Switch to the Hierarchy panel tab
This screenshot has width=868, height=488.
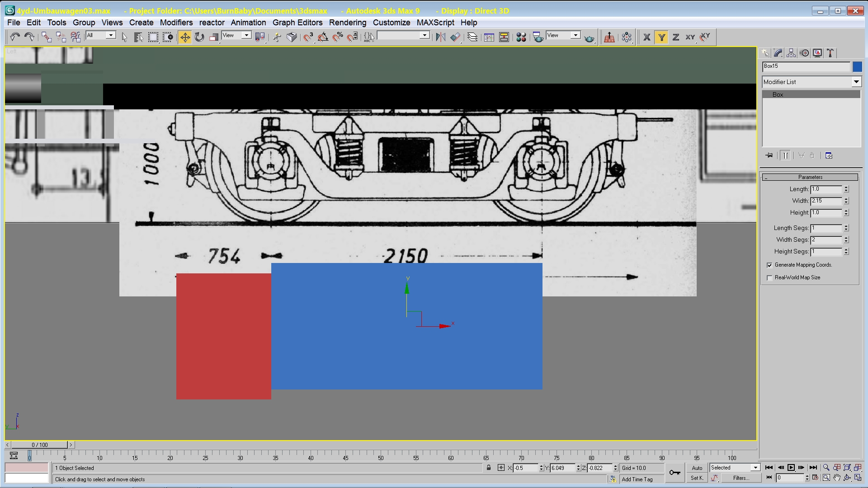click(791, 53)
